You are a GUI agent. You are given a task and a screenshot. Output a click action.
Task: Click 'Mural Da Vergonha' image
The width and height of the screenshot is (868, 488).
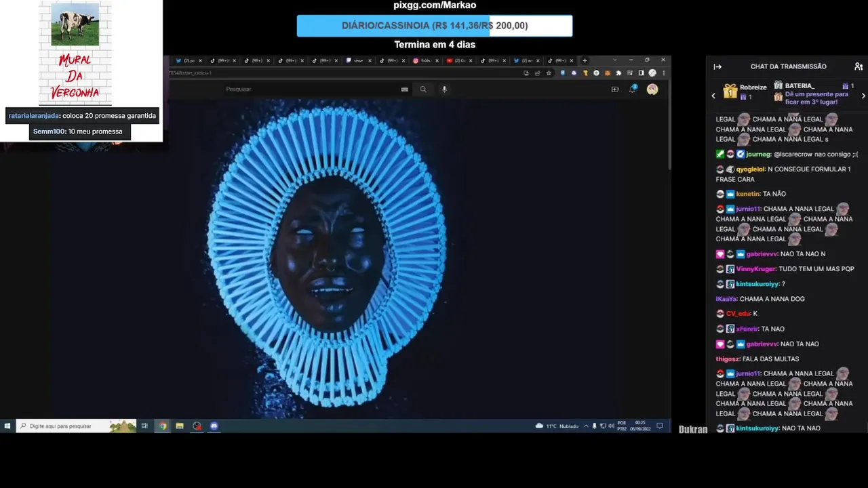(x=75, y=53)
